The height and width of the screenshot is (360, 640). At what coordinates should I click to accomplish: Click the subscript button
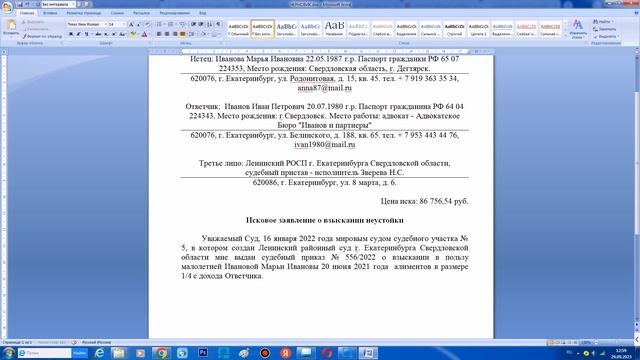click(106, 34)
